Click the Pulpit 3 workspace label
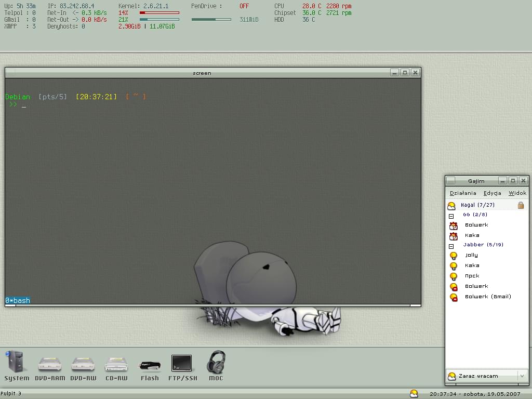 click(11, 394)
